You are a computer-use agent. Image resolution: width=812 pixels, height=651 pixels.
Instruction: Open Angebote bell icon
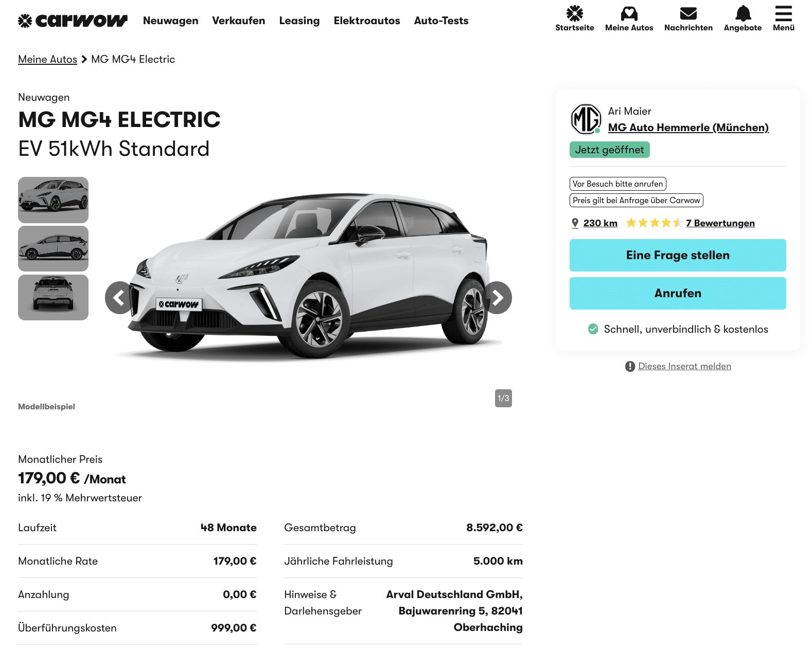pyautogui.click(x=743, y=13)
